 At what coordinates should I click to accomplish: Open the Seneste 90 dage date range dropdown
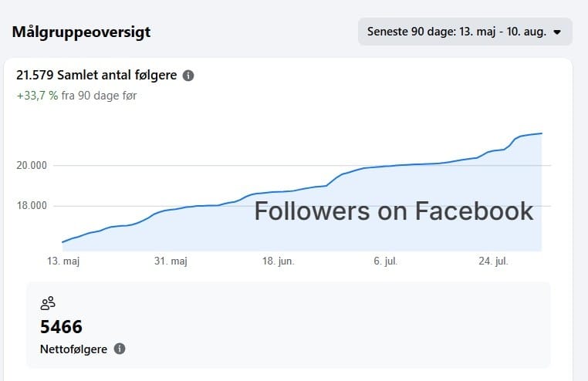[465, 32]
